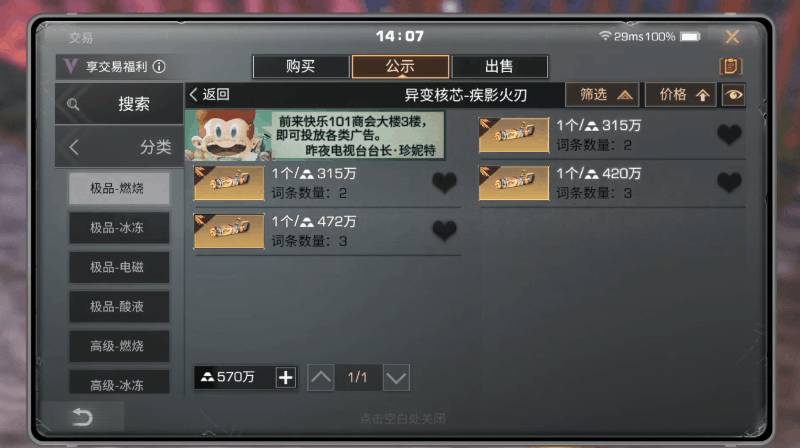Close the trade window with the X icon
Screen dimensions: 800x448
coord(732,37)
